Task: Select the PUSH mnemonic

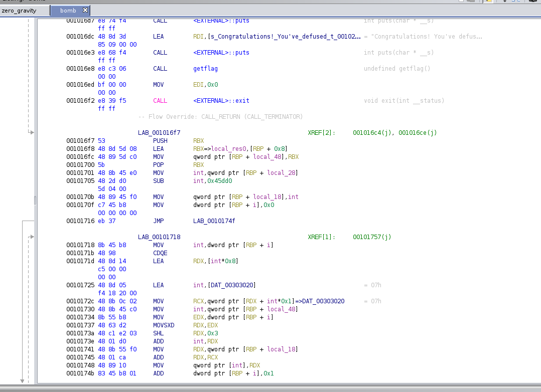Action: pos(160,141)
